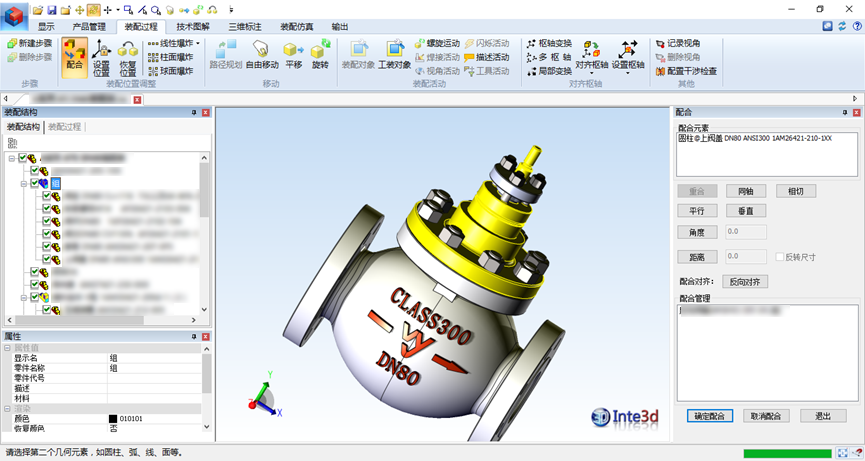Toggle the 反转尺寸 checkbox

pos(779,257)
